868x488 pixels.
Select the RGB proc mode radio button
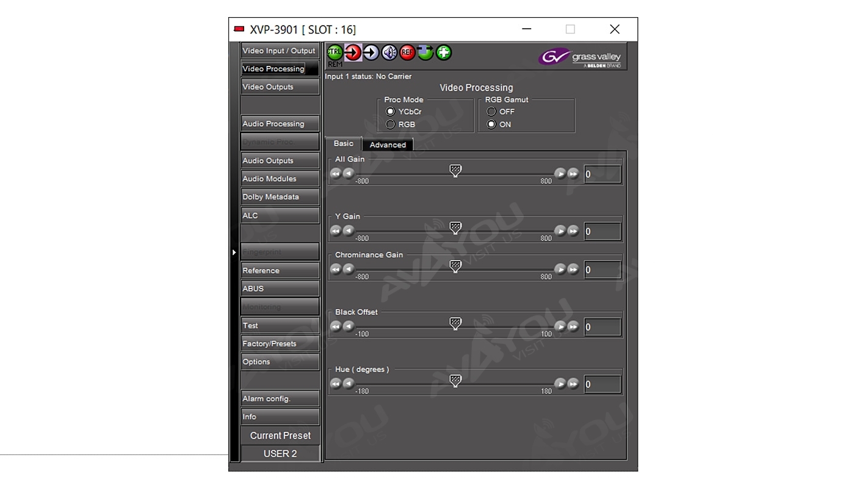pos(391,124)
